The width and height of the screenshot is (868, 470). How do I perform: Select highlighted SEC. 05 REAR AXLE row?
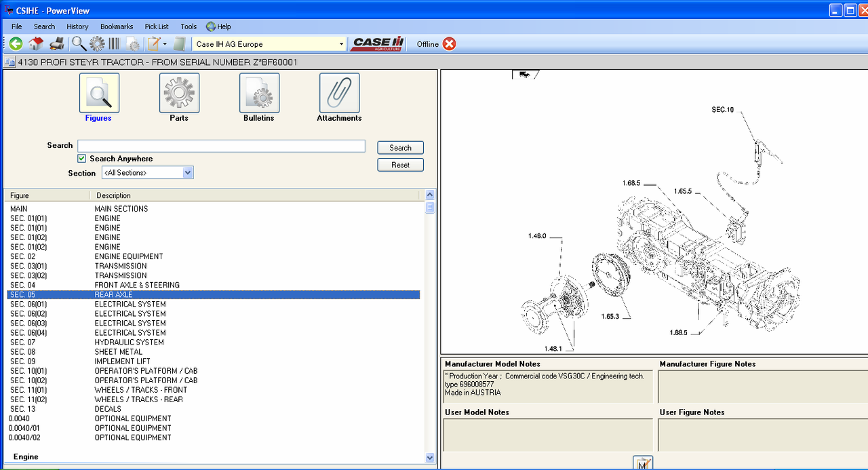pos(214,294)
